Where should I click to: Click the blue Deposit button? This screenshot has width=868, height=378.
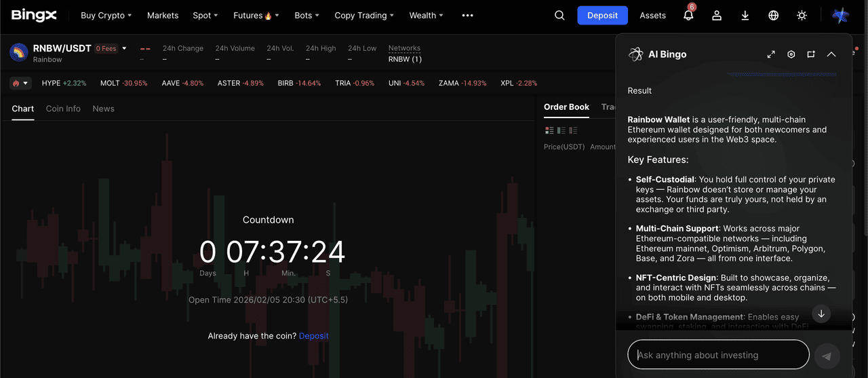click(x=602, y=16)
